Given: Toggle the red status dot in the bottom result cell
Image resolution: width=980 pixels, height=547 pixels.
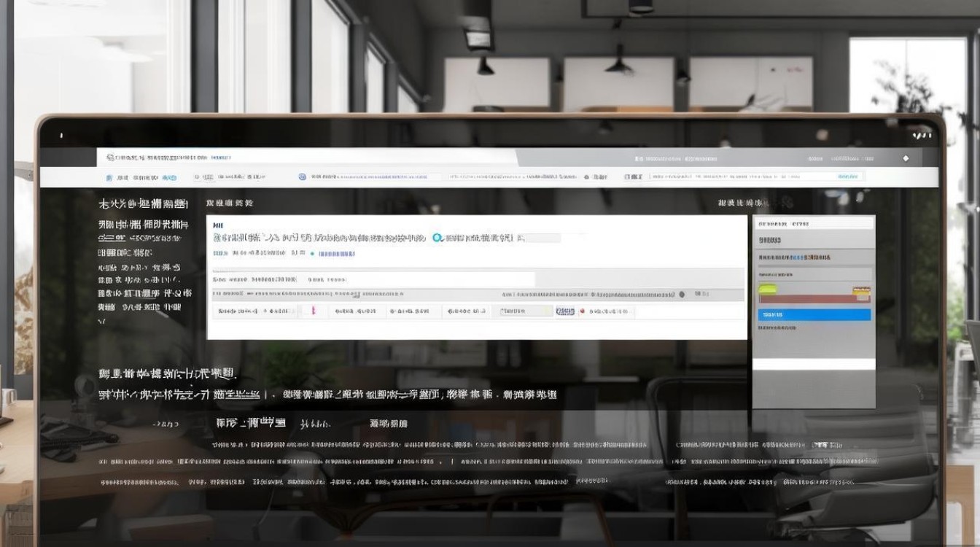Looking at the screenshot, I should (582, 311).
